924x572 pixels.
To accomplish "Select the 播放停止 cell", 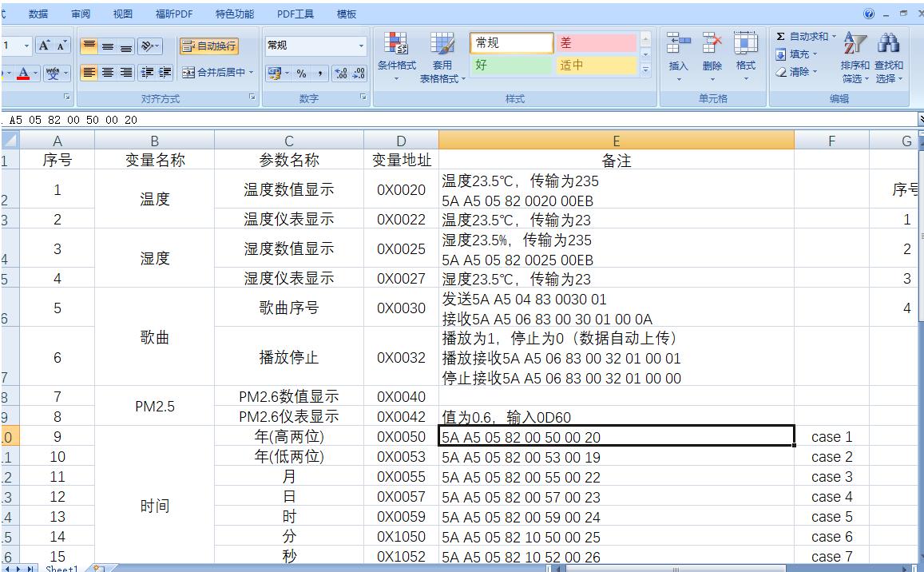I will click(289, 357).
